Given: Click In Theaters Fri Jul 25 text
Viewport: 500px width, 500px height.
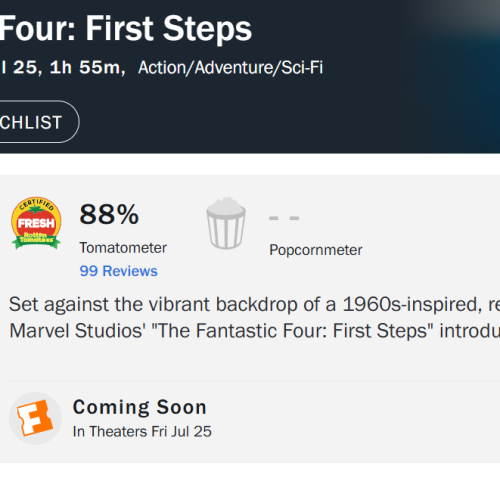Looking at the screenshot, I should [x=142, y=432].
